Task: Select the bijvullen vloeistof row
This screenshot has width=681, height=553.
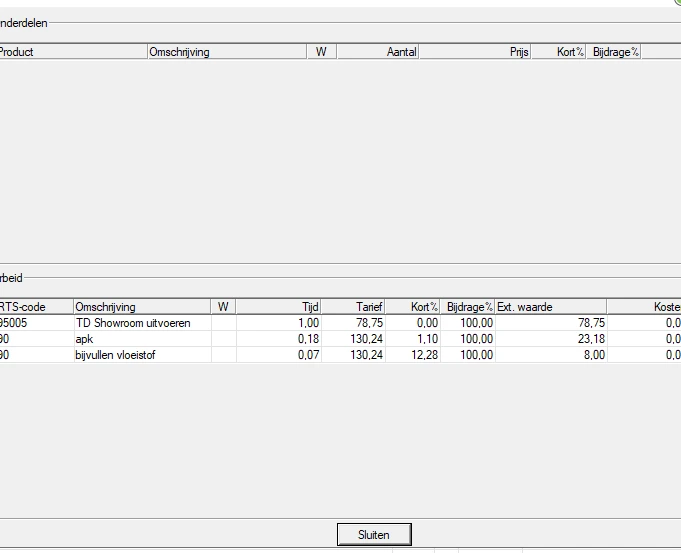Action: tap(340, 355)
